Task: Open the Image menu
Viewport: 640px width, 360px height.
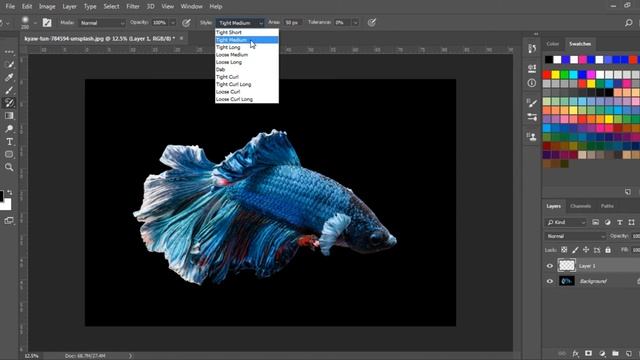Action: (x=47, y=7)
